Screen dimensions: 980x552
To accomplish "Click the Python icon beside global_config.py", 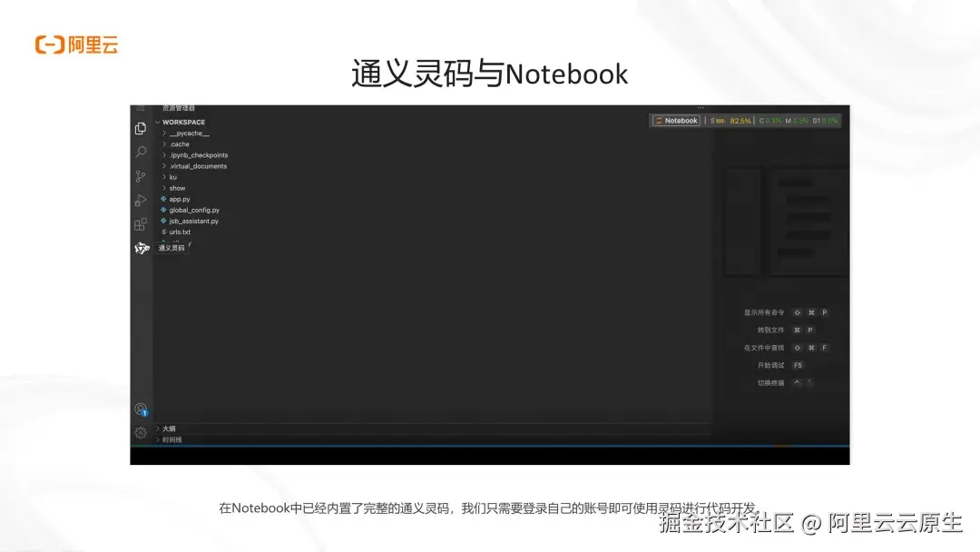I will pyautogui.click(x=163, y=210).
